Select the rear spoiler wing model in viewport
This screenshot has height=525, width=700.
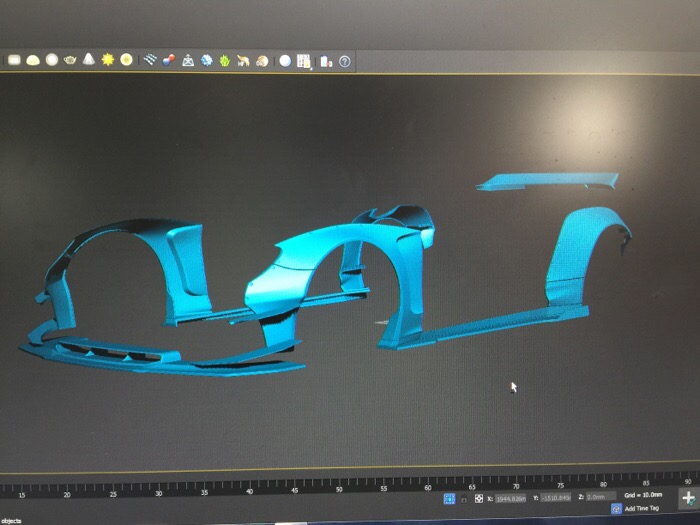547,181
